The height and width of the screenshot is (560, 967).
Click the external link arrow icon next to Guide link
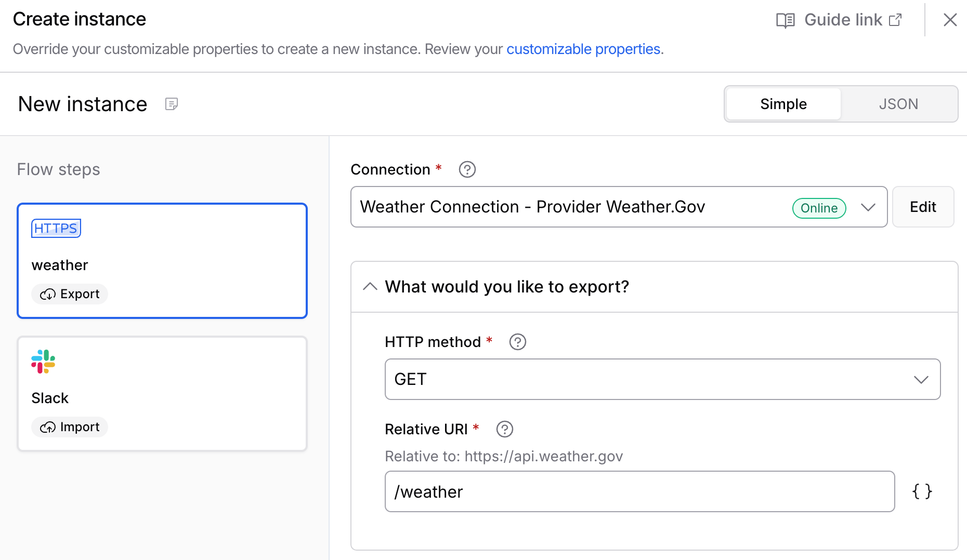coord(895,20)
